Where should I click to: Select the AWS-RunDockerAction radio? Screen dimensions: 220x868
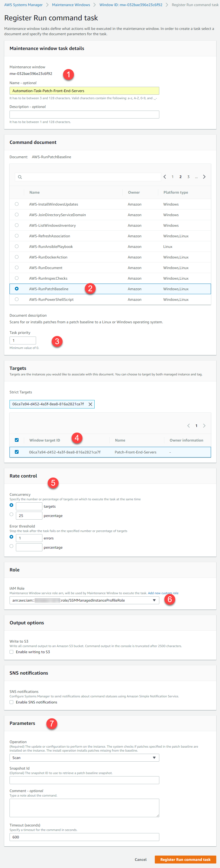(16, 257)
